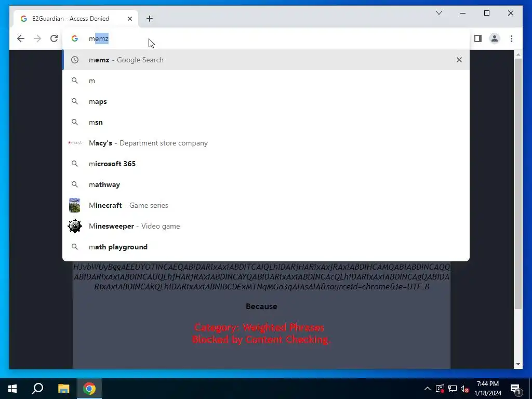Click "Blocked by Content Checking." text
This screenshot has width=532, height=399.
[x=261, y=339]
